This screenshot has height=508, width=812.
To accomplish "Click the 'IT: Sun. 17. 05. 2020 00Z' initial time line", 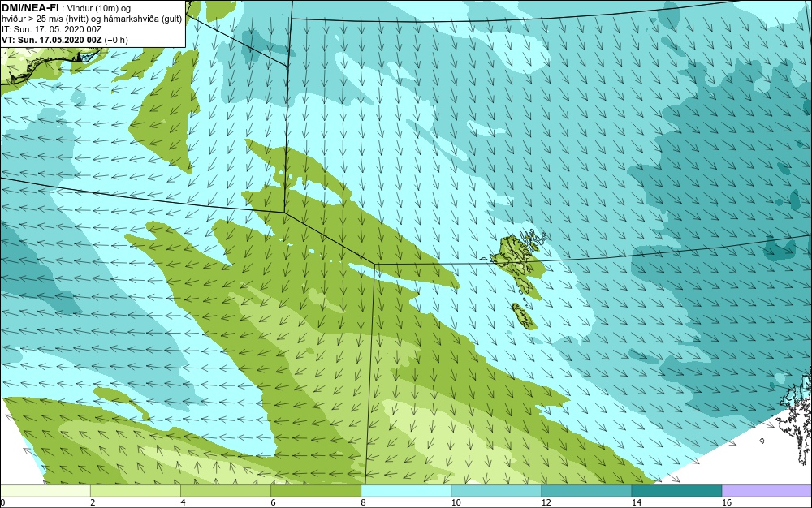I will 52,29.
